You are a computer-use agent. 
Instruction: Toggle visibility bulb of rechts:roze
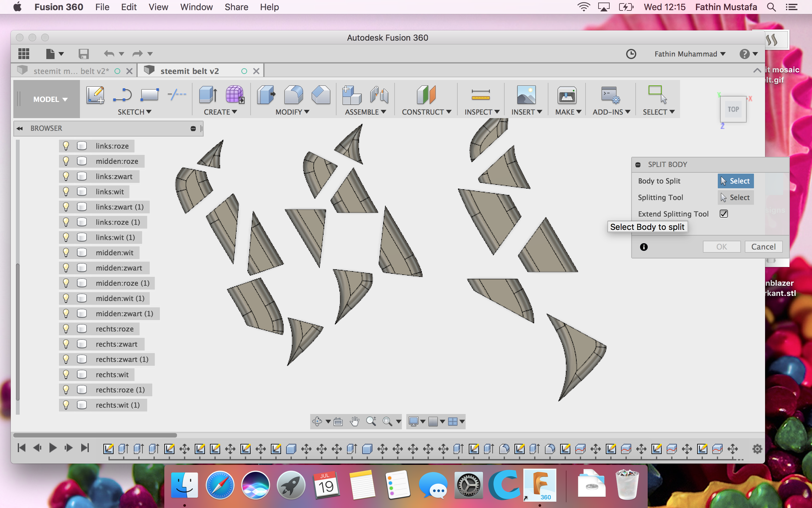pyautogui.click(x=66, y=329)
